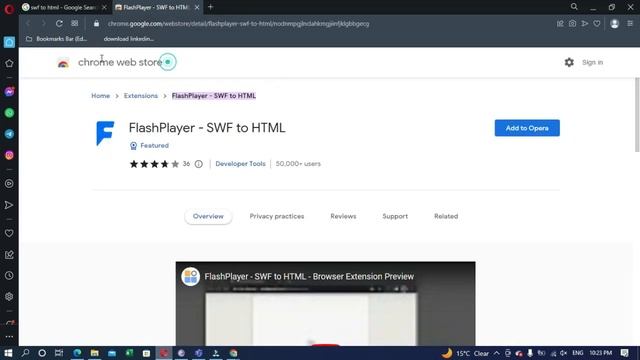Reload the current page
This screenshot has height=360, width=640.
click(59, 24)
